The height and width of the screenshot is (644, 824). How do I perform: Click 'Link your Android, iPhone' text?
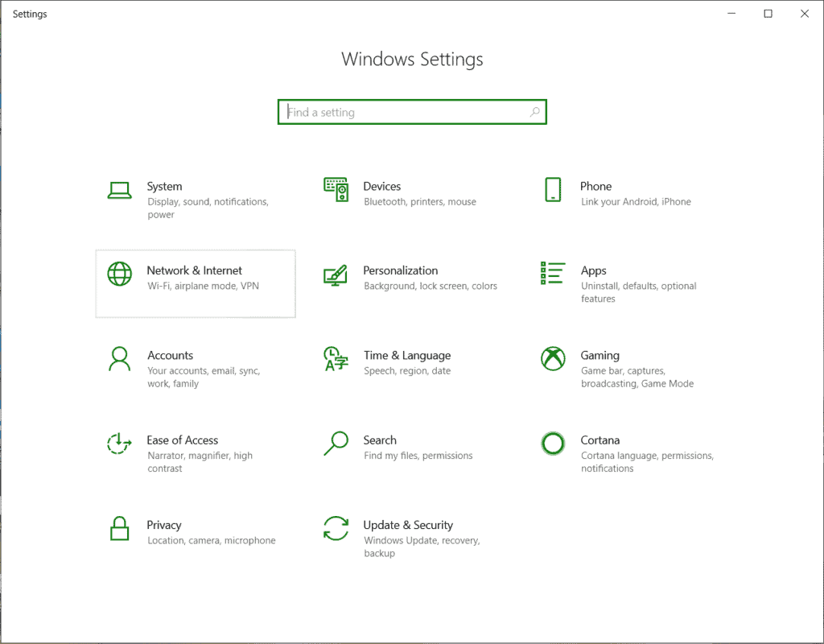[636, 202]
